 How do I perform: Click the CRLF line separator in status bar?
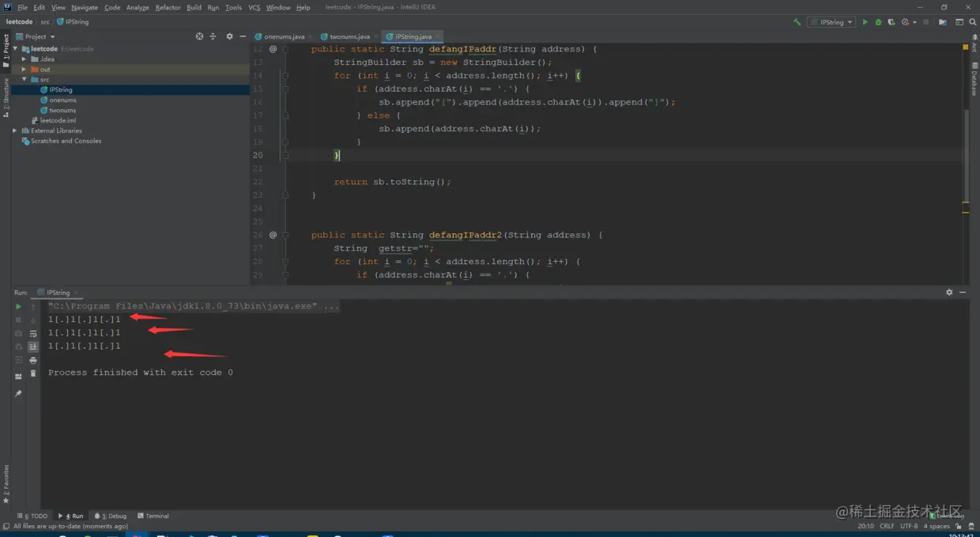[887, 526]
